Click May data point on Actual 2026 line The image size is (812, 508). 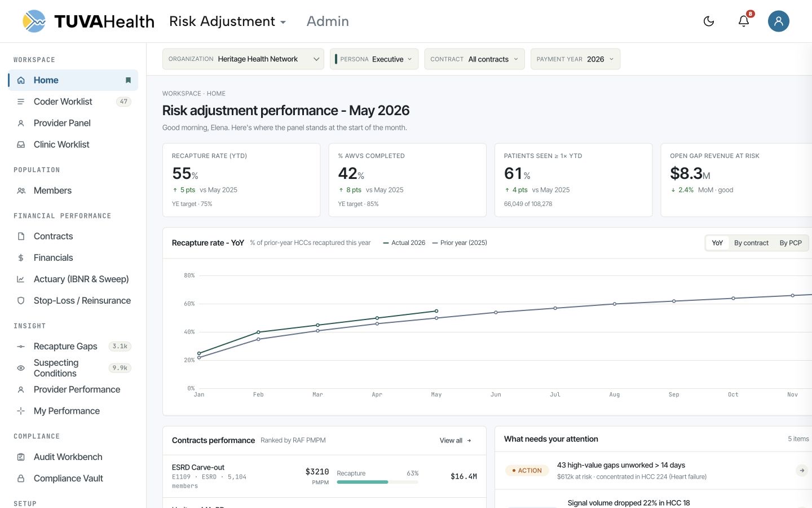coord(436,311)
